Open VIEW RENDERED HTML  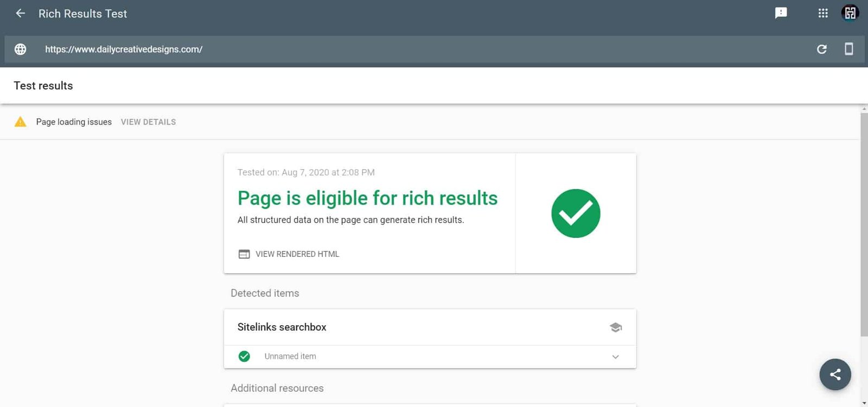pyautogui.click(x=289, y=254)
